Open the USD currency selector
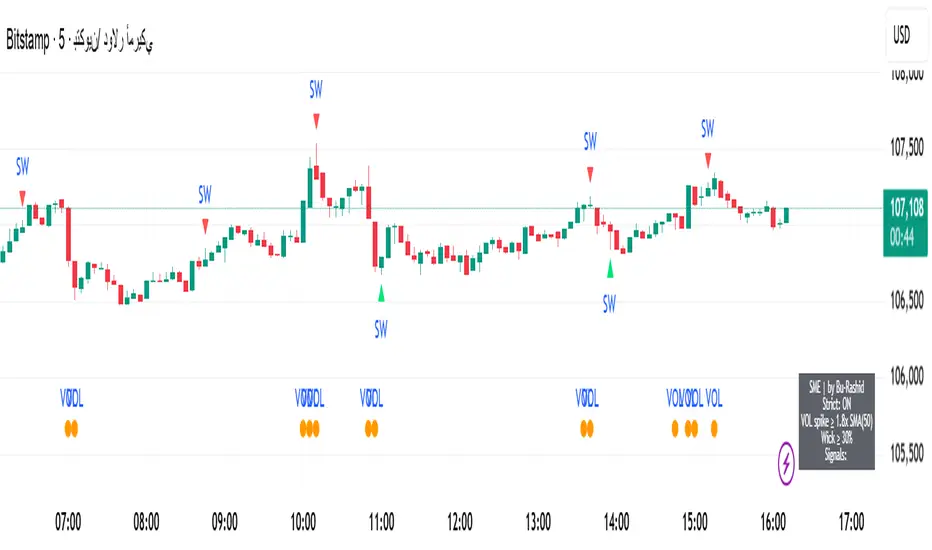The width and height of the screenshot is (932, 550). (901, 36)
